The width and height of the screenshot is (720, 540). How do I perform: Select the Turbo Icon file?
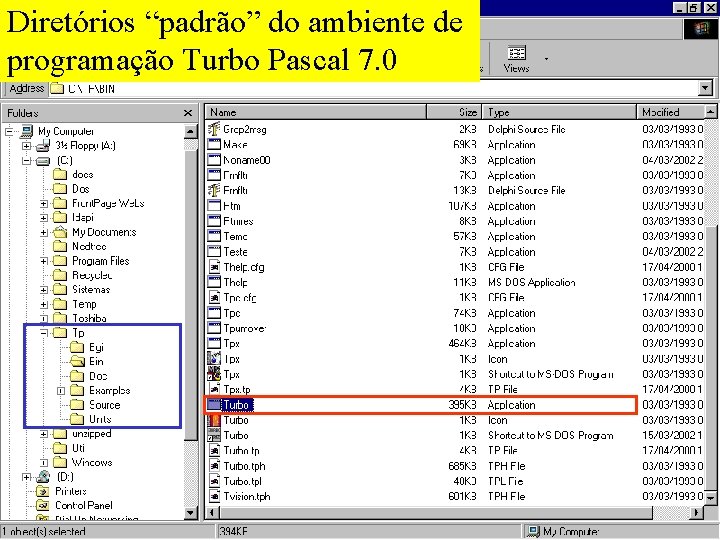pyautogui.click(x=214, y=420)
